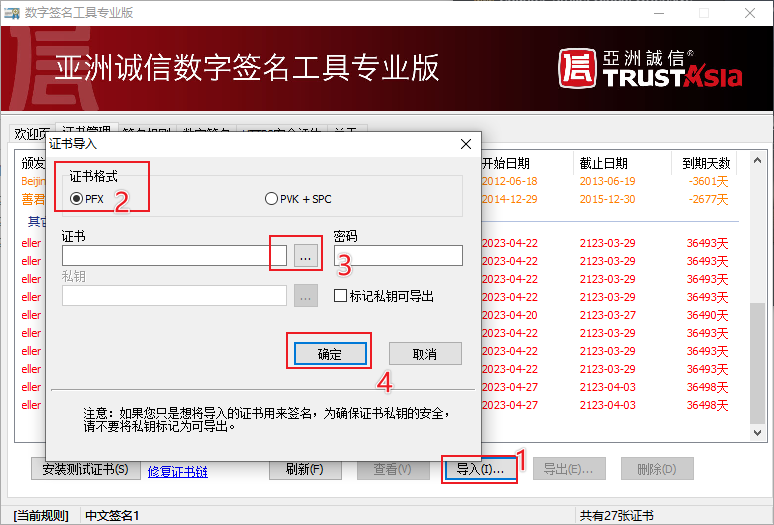Select the 36490天 expiry cell
The width and height of the screenshot is (774, 525).
tap(707, 315)
